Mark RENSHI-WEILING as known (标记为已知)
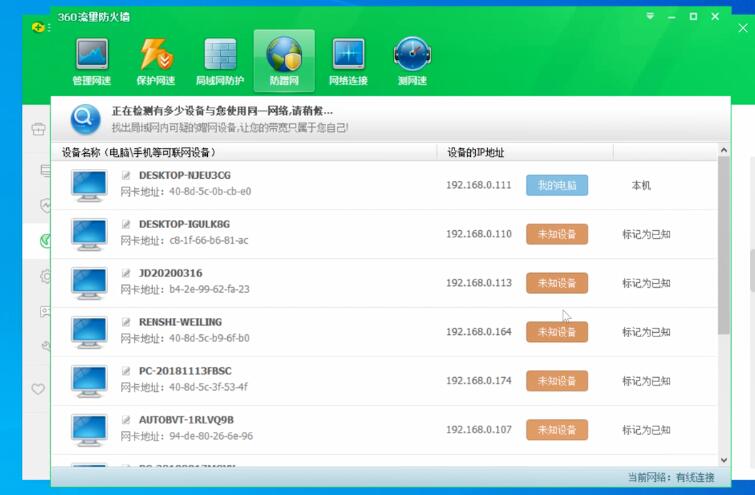 click(646, 332)
